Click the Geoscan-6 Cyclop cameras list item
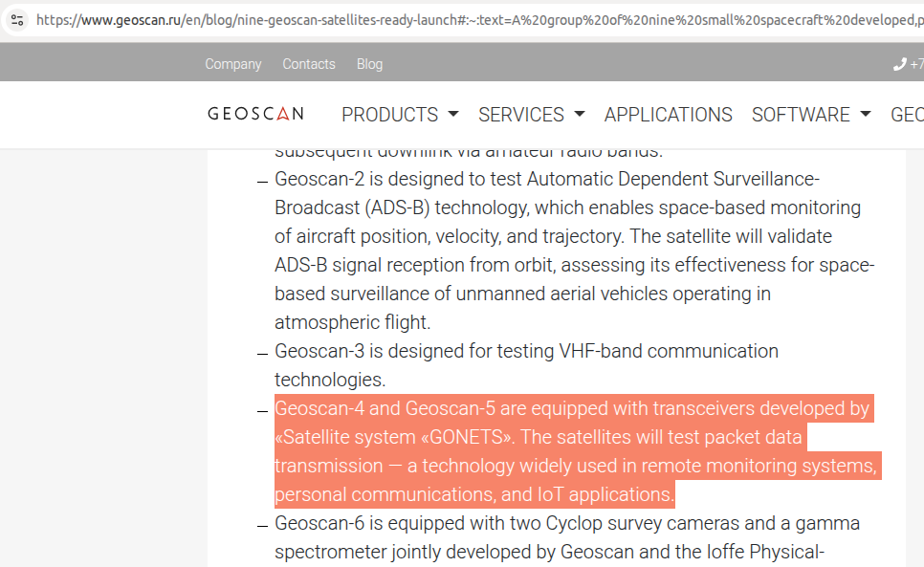 (567, 537)
